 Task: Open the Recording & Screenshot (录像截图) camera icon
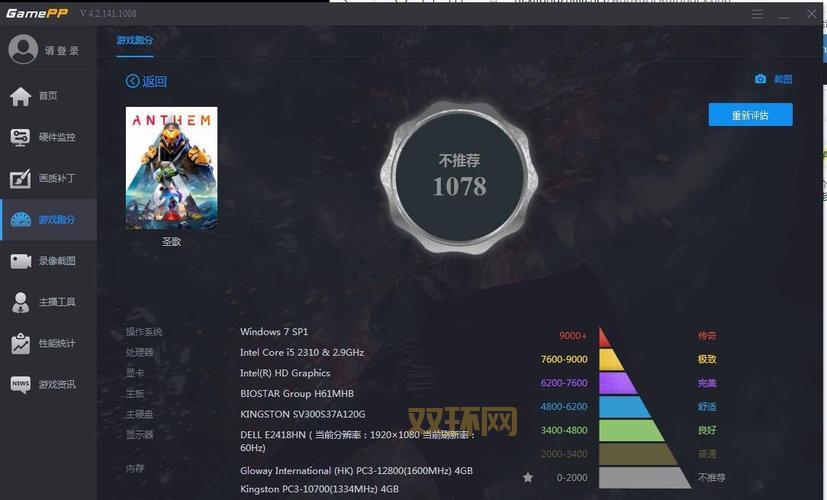(20, 261)
